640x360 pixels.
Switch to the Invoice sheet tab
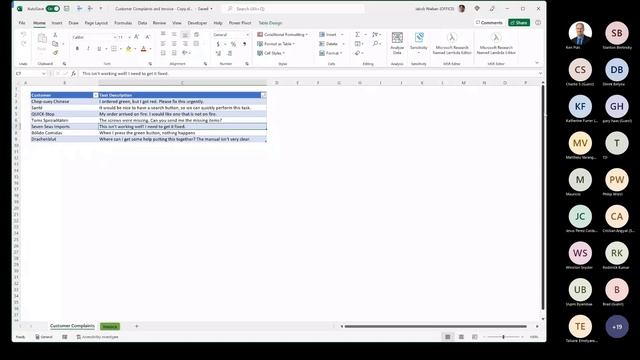(110, 326)
